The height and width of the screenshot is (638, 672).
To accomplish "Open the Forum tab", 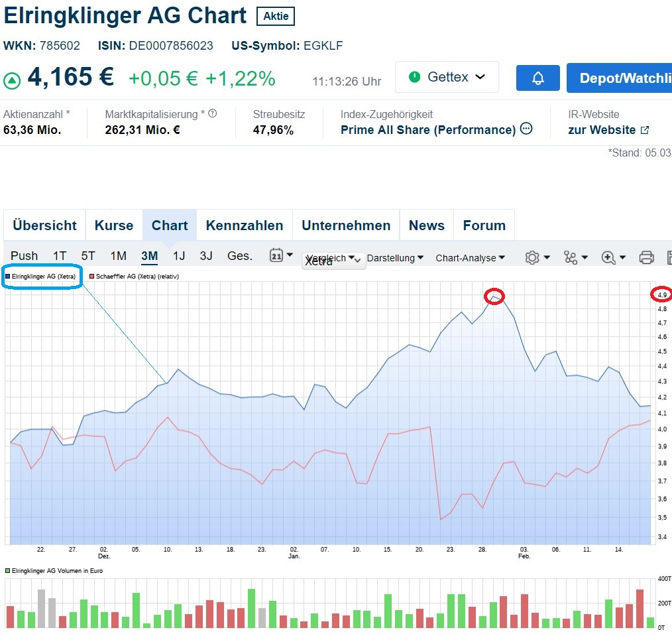I will (484, 225).
